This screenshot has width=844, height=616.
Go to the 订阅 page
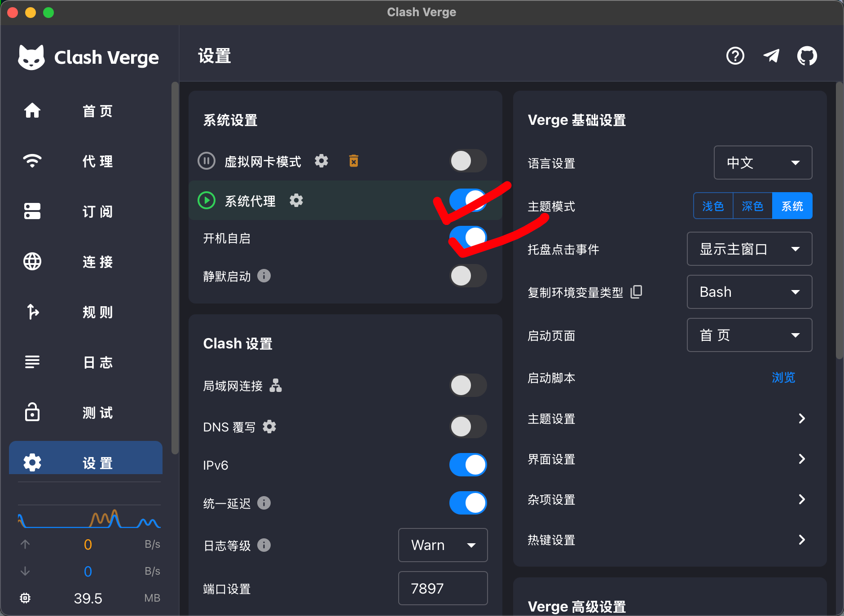pos(86,211)
